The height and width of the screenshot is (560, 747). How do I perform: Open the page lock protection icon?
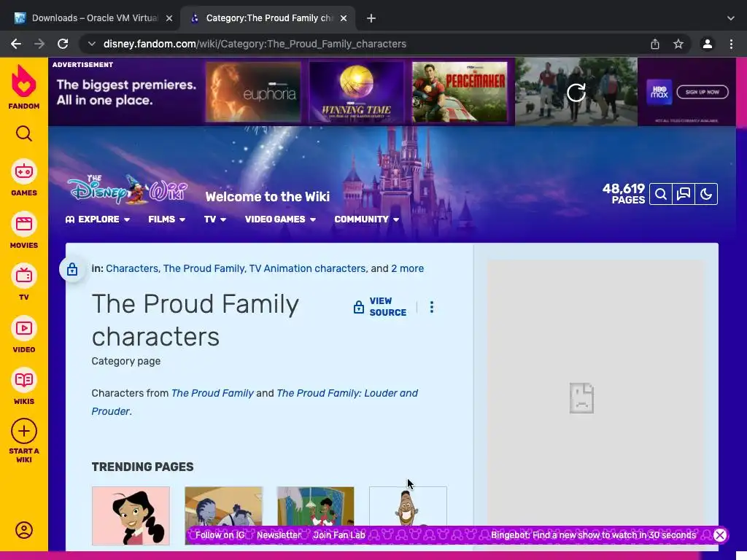[x=72, y=269]
